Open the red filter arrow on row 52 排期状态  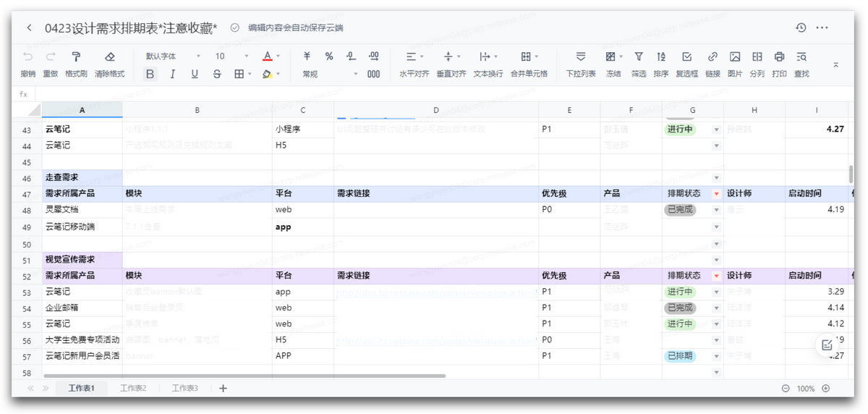pyautogui.click(x=716, y=276)
